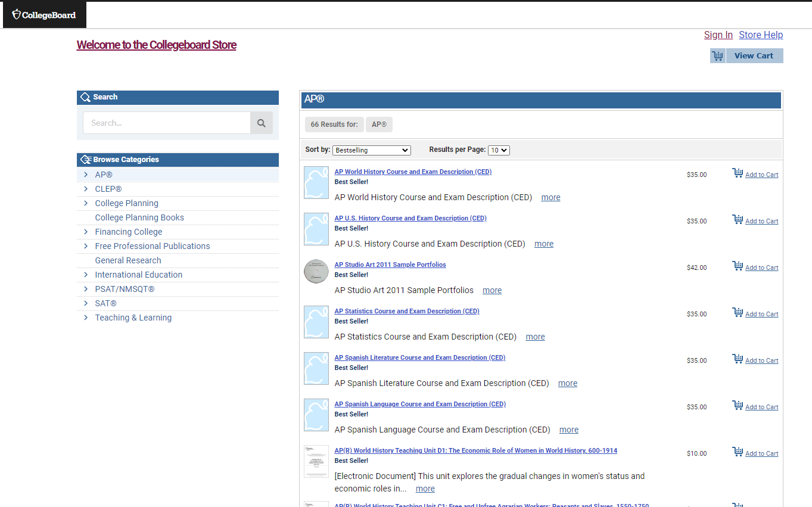Add AP Spanish Language CED to cart

coord(761,407)
